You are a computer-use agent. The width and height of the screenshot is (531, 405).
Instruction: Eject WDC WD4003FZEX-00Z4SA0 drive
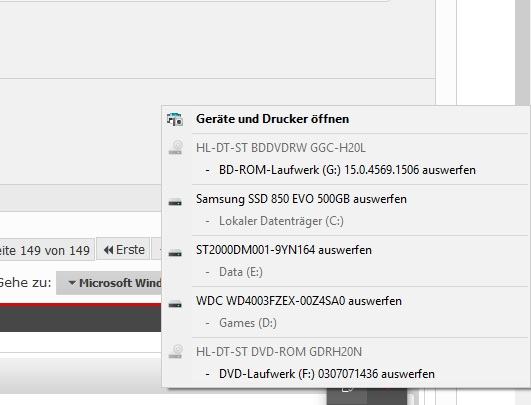pyautogui.click(x=299, y=301)
